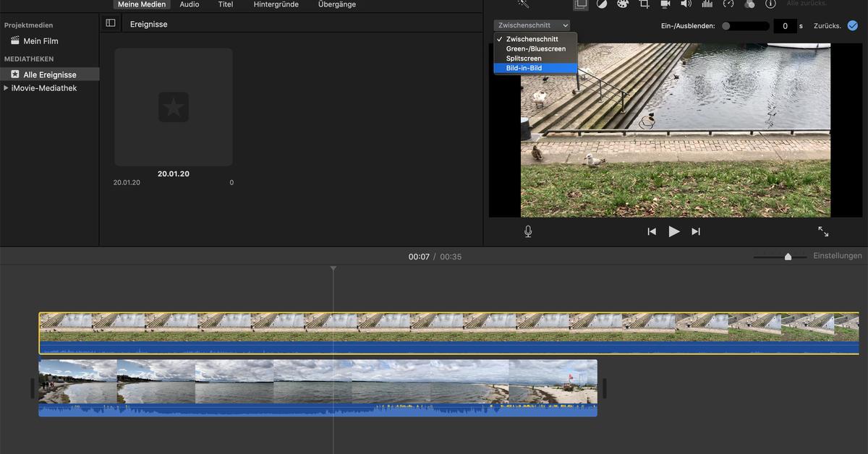Image resolution: width=868 pixels, height=454 pixels.
Task: Open timeline Einstellungen
Action: [838, 256]
